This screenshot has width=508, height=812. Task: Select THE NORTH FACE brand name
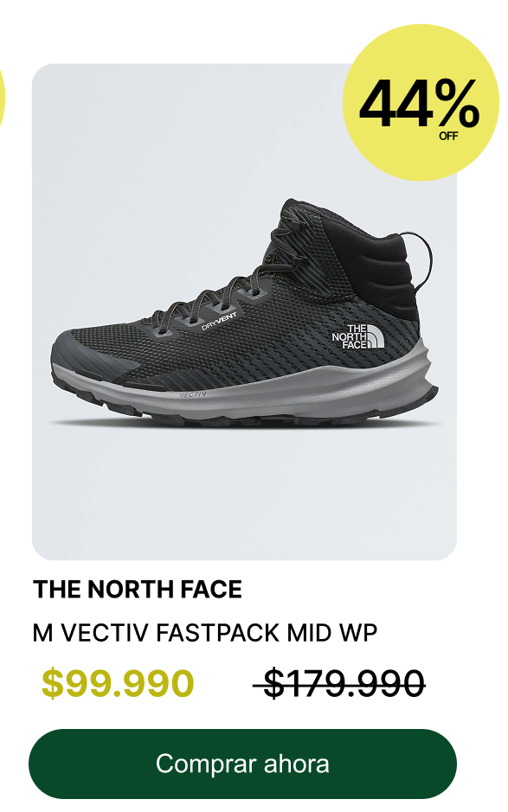coord(138,589)
